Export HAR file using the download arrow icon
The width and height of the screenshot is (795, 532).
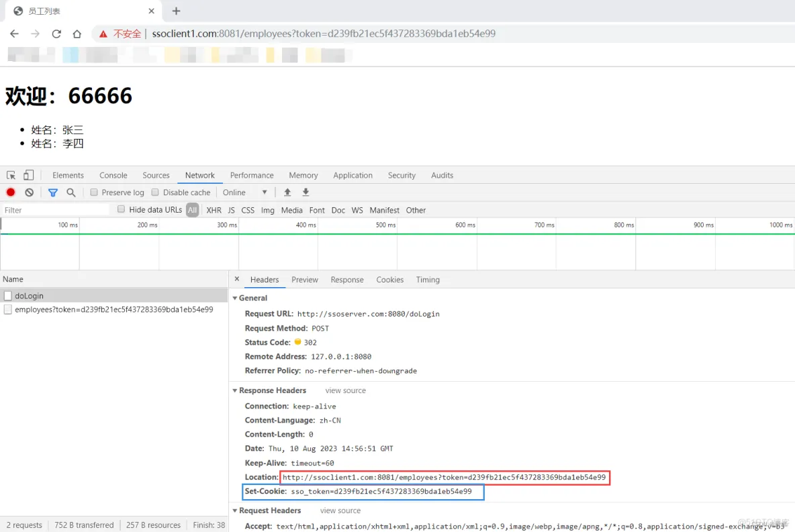(306, 193)
